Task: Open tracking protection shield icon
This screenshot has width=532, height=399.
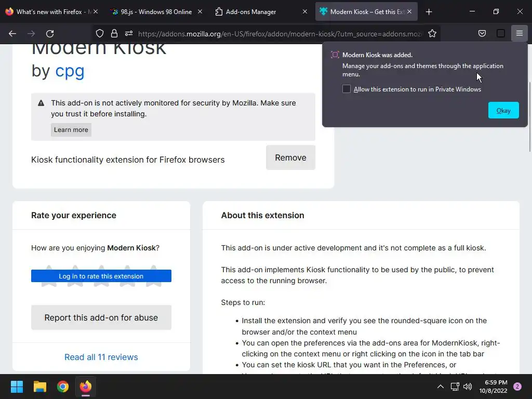Action: (99, 33)
